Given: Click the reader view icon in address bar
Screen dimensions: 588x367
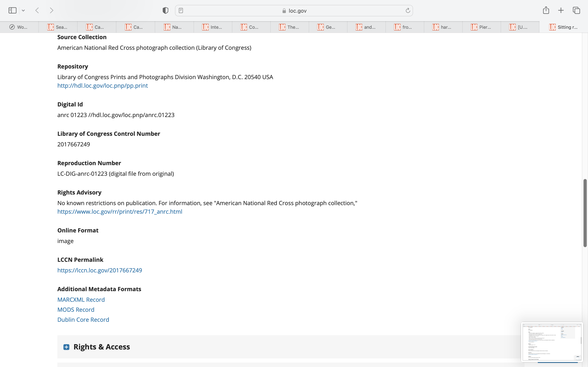Looking at the screenshot, I should pos(181,10).
